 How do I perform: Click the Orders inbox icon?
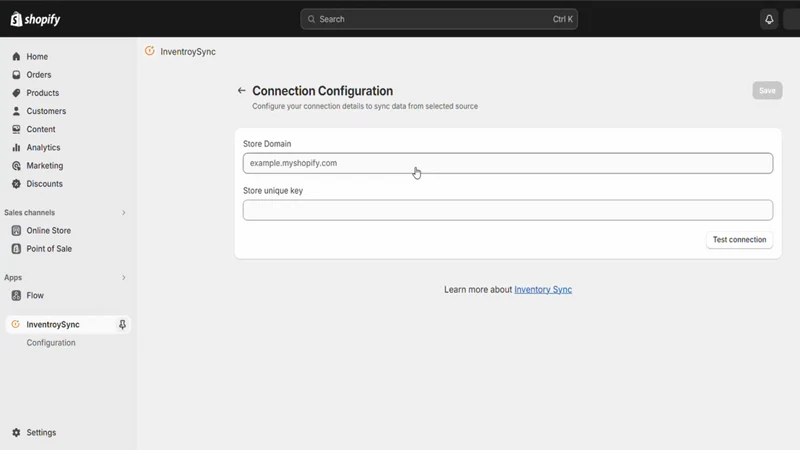coord(16,74)
